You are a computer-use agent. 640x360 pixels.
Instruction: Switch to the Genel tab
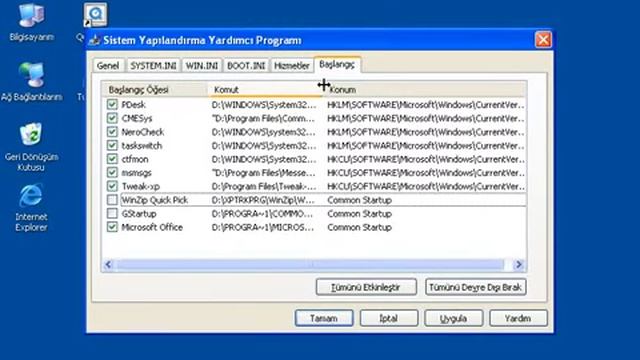108,65
